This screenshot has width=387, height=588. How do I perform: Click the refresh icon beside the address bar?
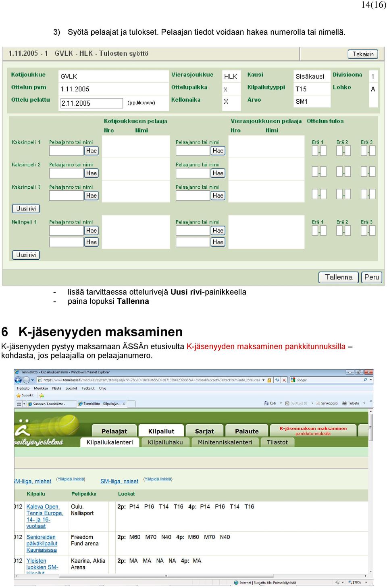(277, 380)
